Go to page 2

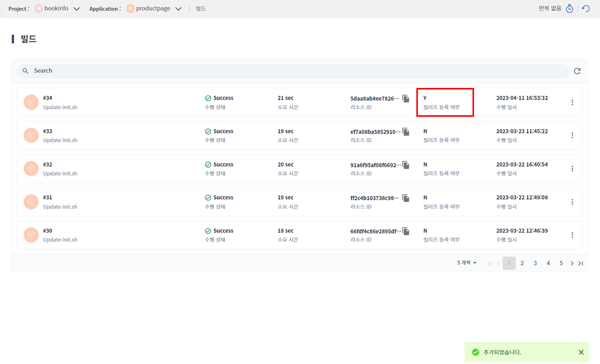coord(522,263)
